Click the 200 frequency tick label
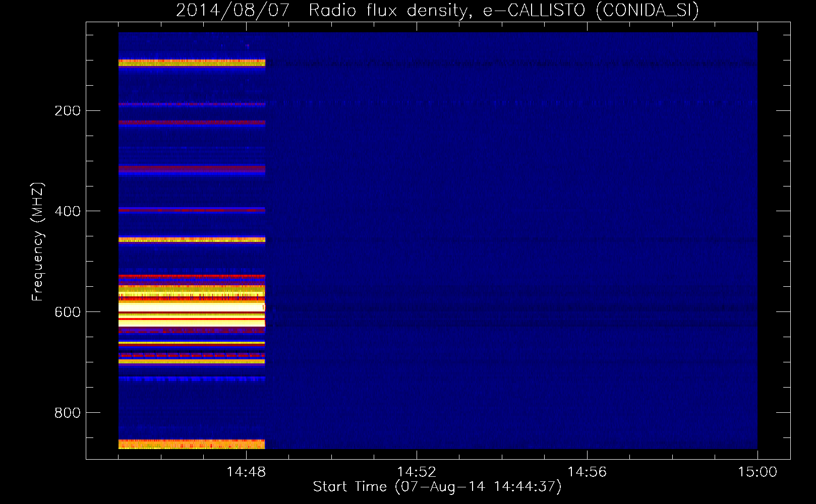This screenshot has width=816, height=504. (68, 110)
